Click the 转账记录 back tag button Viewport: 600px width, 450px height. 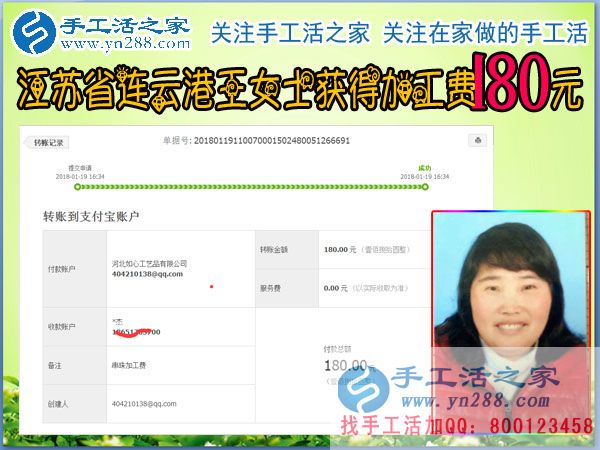coord(47,143)
